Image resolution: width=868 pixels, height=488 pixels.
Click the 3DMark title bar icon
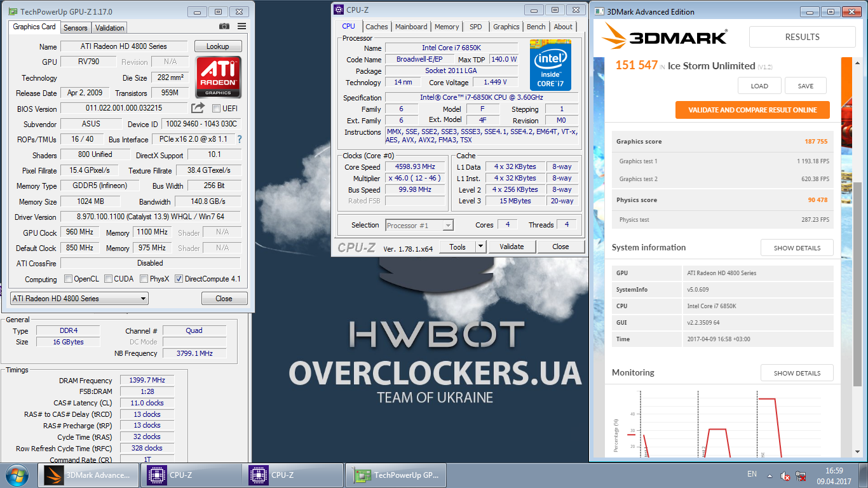(x=599, y=11)
